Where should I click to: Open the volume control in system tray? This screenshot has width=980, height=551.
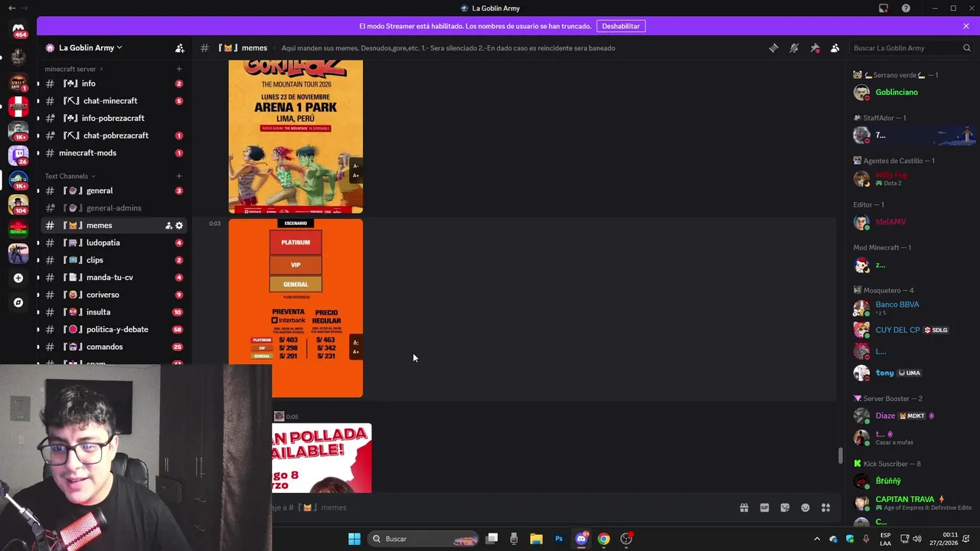point(916,539)
